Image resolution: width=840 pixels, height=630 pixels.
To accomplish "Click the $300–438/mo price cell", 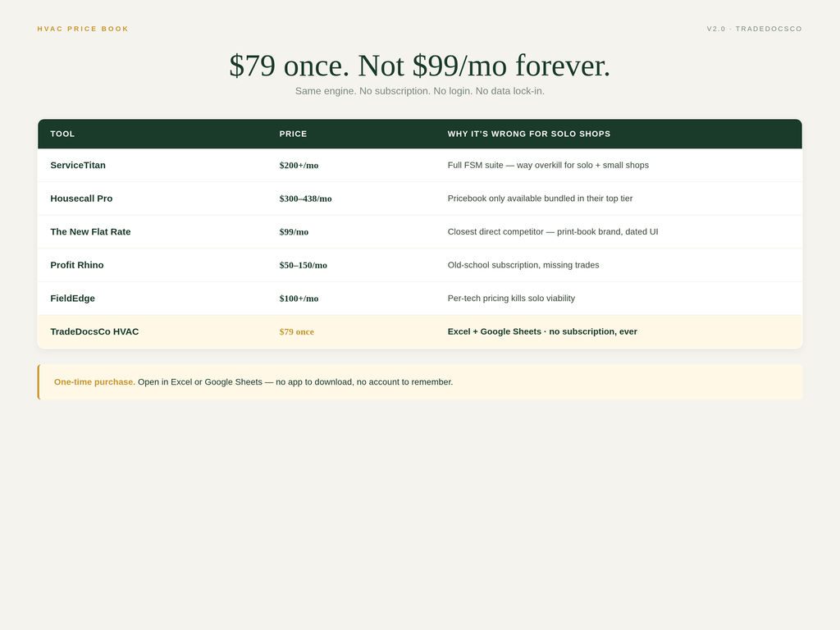I will [305, 199].
